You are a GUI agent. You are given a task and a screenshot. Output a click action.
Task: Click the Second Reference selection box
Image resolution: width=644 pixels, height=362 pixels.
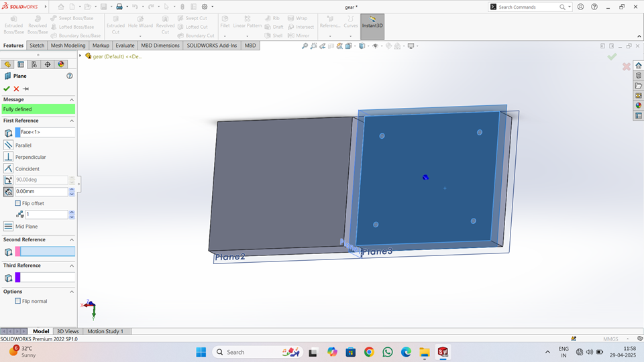click(x=45, y=251)
